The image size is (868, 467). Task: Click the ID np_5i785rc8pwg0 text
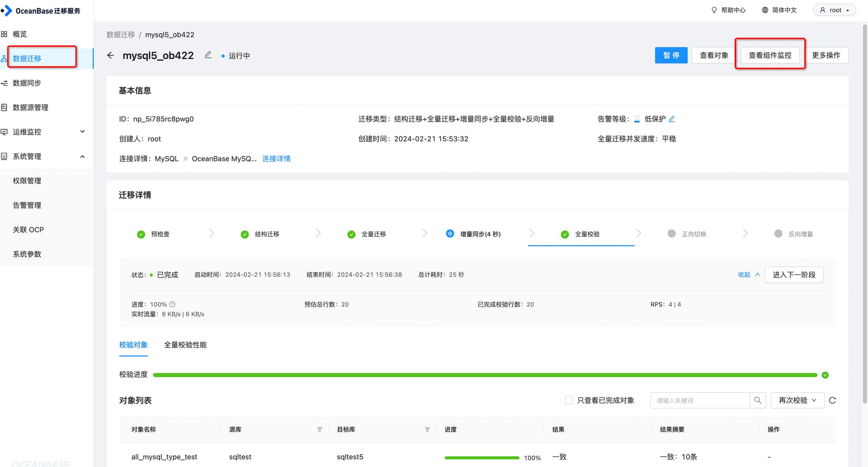pos(156,119)
